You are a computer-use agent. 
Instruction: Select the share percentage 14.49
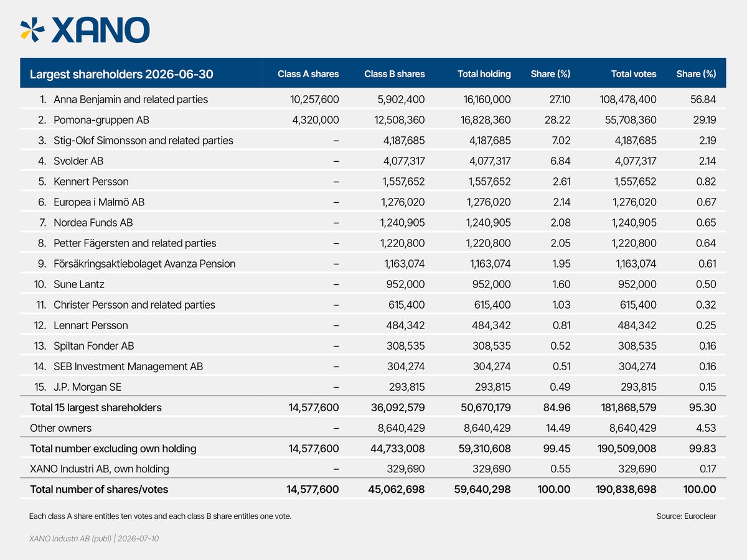coord(560,428)
